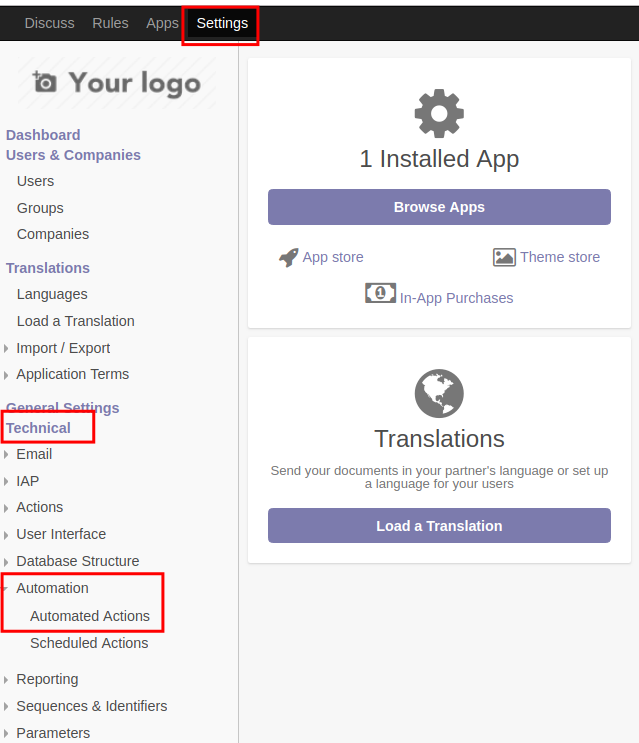
Task: Select Automated Actions in sidebar
Action: (90, 616)
